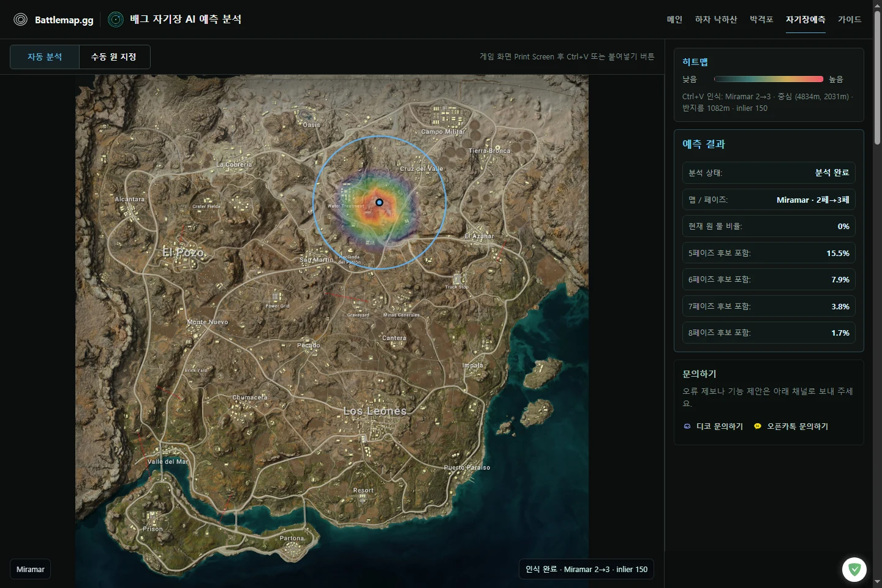Click the Tierra Bronca label on the map
This screenshot has height=588, width=882.
489,151
